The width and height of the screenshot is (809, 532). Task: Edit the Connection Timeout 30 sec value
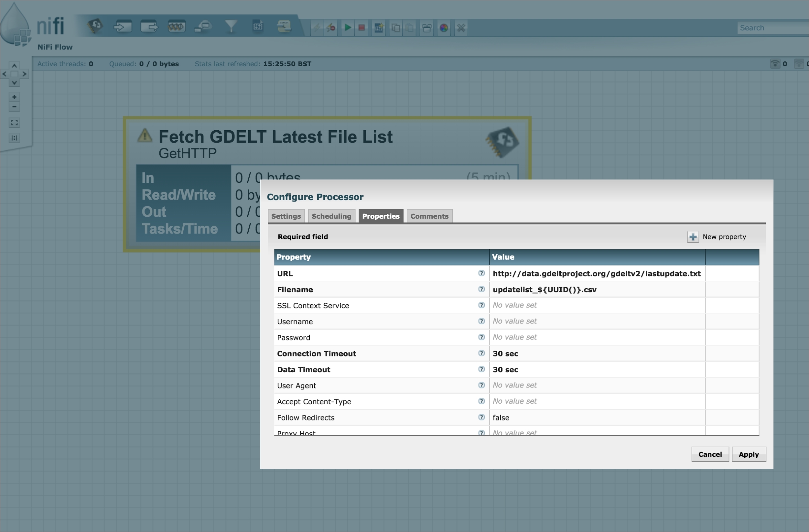[x=597, y=353]
